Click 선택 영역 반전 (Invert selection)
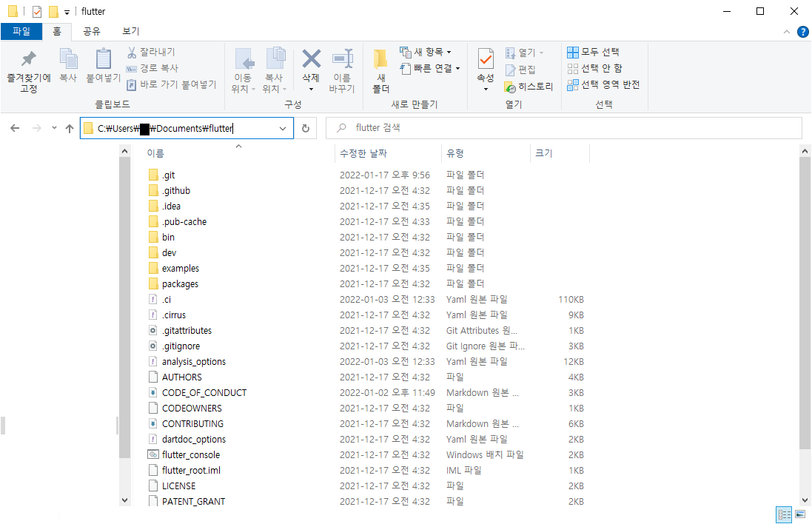The width and height of the screenshot is (812, 524). 603,84
